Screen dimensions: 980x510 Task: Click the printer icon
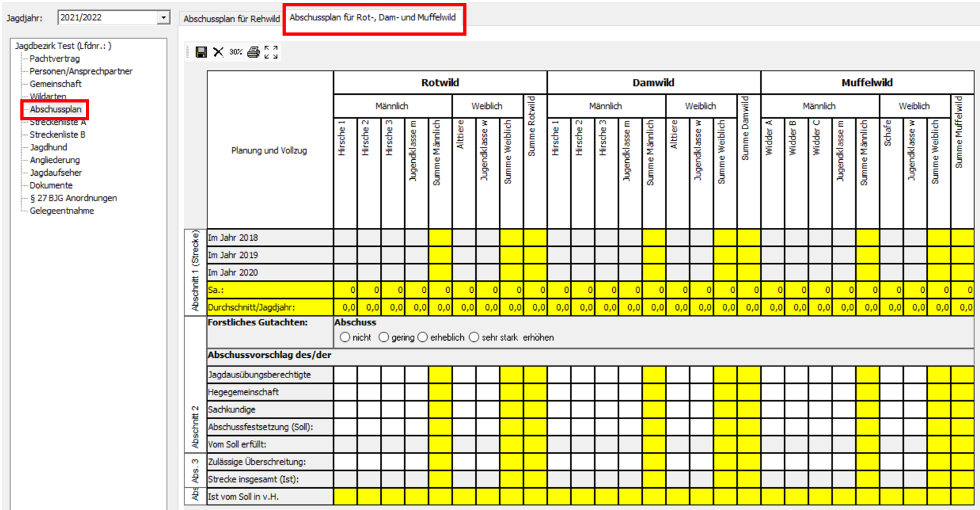pos(253,52)
